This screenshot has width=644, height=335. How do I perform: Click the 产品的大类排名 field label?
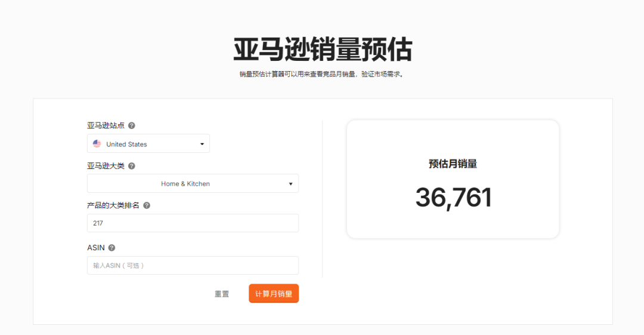[x=113, y=205]
